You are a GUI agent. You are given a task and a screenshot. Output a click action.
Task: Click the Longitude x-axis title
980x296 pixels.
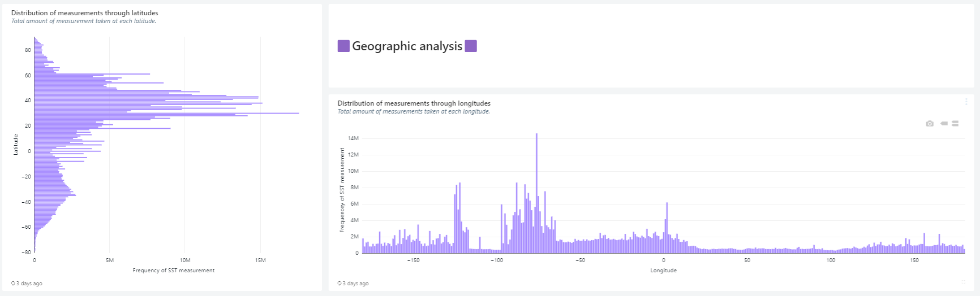663,271
